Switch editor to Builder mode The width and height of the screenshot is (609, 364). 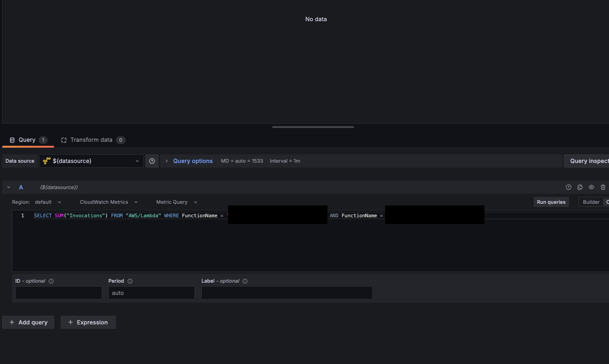[x=591, y=202]
